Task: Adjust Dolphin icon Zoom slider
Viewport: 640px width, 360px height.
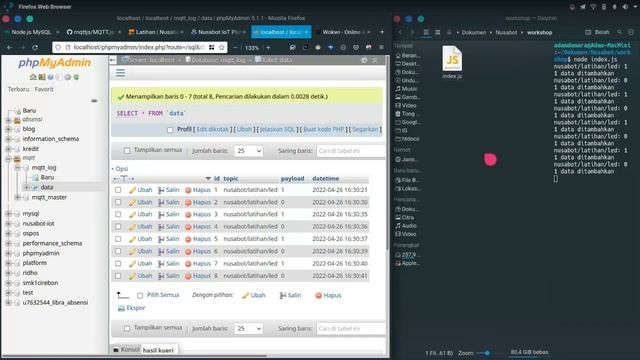Action: pos(484,353)
